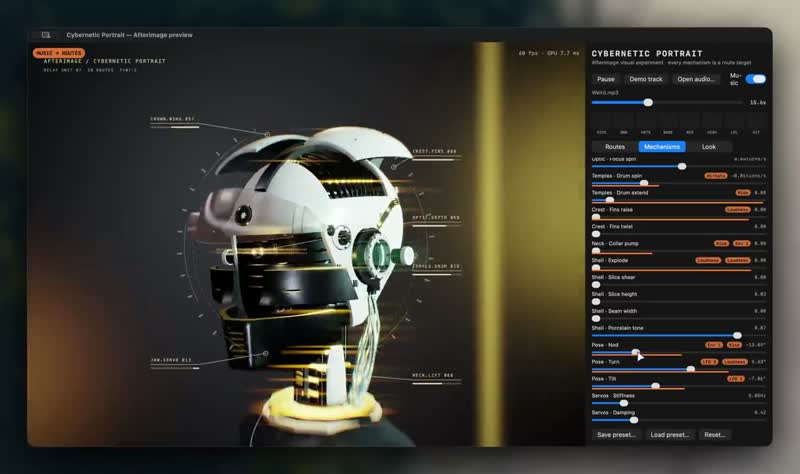This screenshot has width=800, height=474.
Task: Click the KICK band meter
Action: click(x=602, y=124)
